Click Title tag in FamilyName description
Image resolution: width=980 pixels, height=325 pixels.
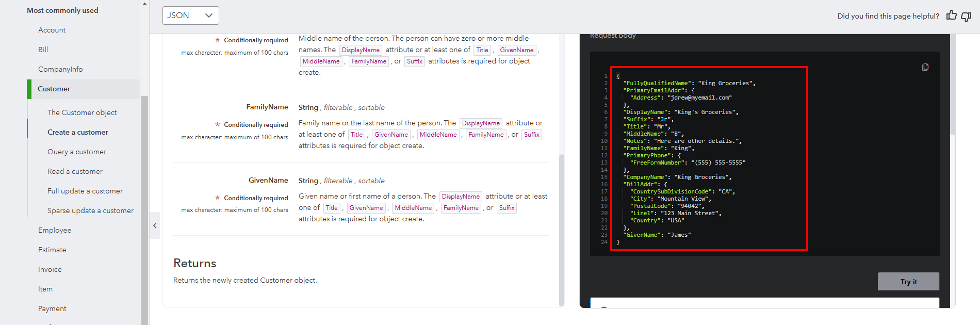pyautogui.click(x=357, y=135)
